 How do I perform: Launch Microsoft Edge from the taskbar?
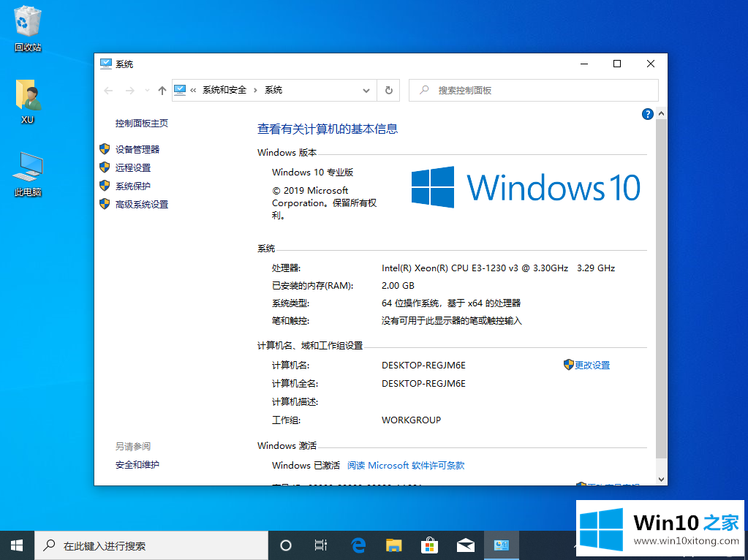click(358, 545)
